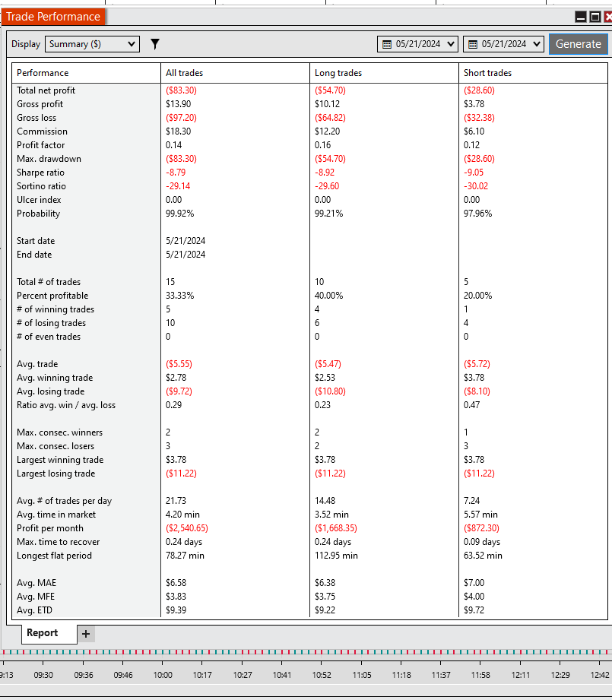The image size is (612, 700).
Task: Select the Commission value $18.30
Action: (178, 131)
